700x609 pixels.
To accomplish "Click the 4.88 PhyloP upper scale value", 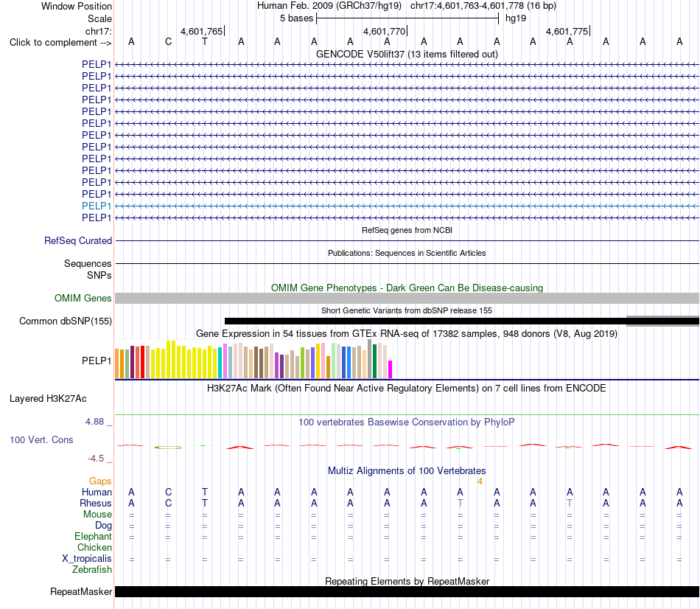I will pyautogui.click(x=94, y=422).
